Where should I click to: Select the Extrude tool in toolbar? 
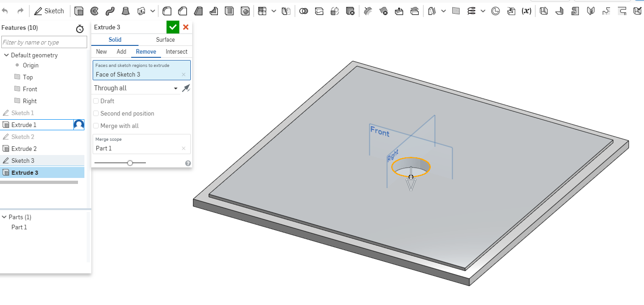tap(79, 11)
